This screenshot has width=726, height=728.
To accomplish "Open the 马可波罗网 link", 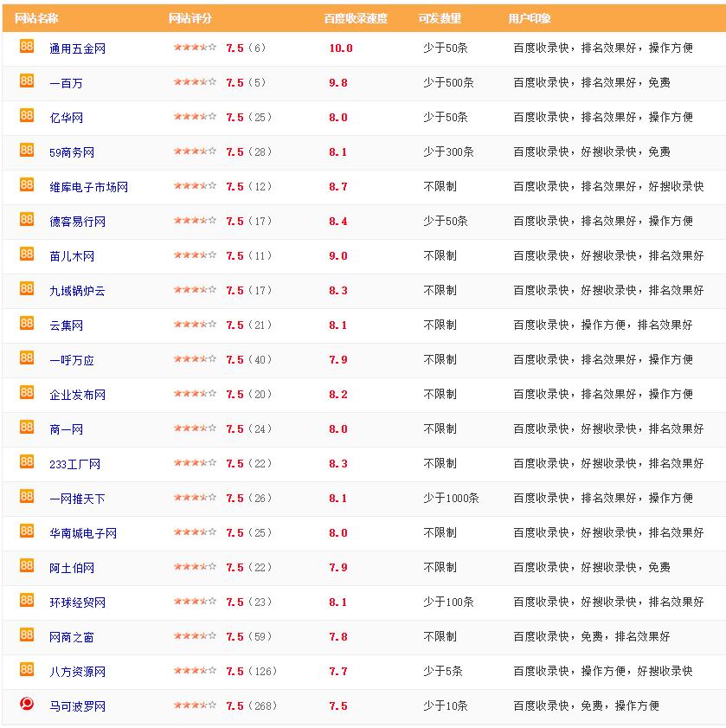I will (x=78, y=706).
